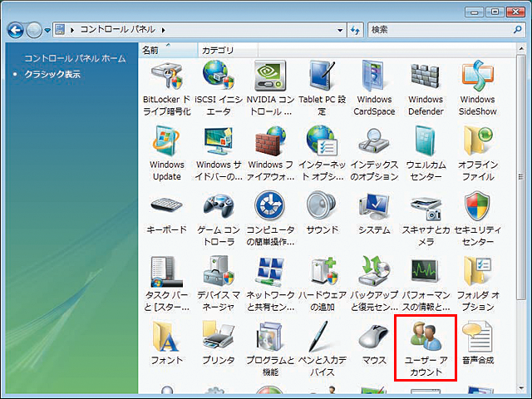Go back with the Back arrow button

[x=15, y=30]
